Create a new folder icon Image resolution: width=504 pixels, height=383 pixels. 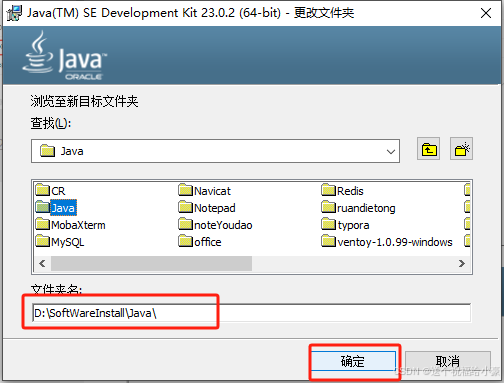click(461, 149)
